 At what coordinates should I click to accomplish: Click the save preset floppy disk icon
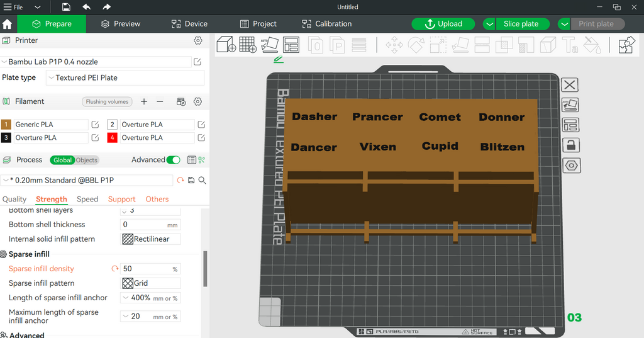point(191,180)
